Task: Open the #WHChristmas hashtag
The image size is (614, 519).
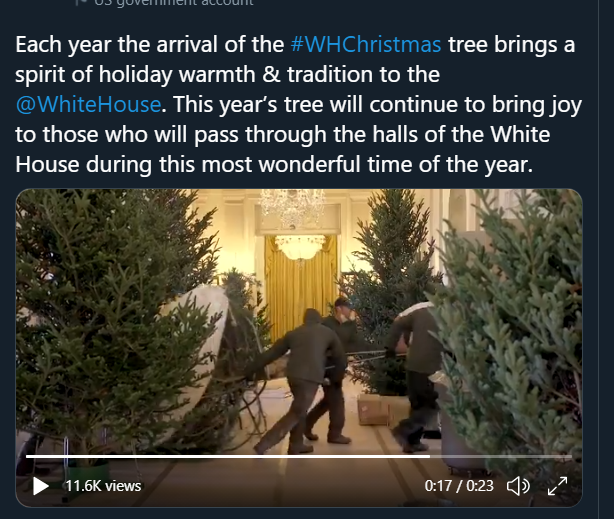Action: coord(366,44)
